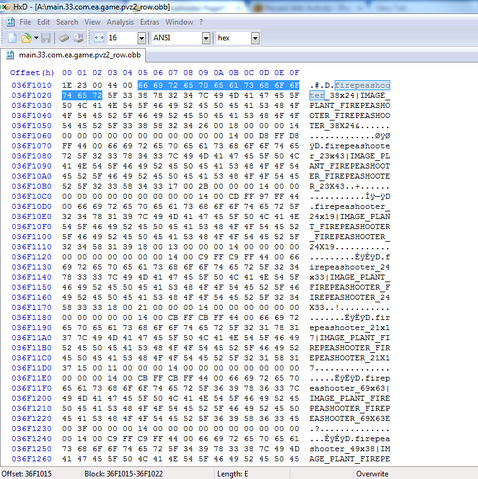This screenshot has width=478, height=479.
Task: Click decoded text 'AGE_PLANT_FIREPE'
Action: 350,459
